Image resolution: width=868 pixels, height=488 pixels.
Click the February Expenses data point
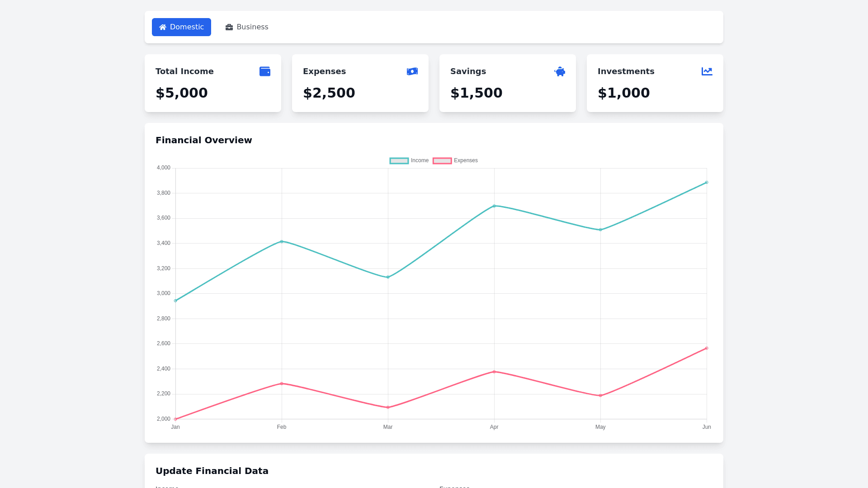coord(282,384)
